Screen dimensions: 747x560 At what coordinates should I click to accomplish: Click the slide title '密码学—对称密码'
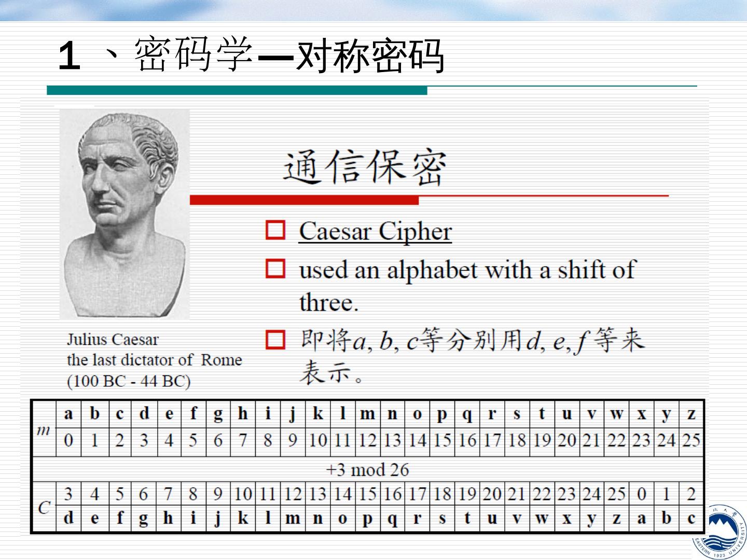pyautogui.click(x=288, y=55)
